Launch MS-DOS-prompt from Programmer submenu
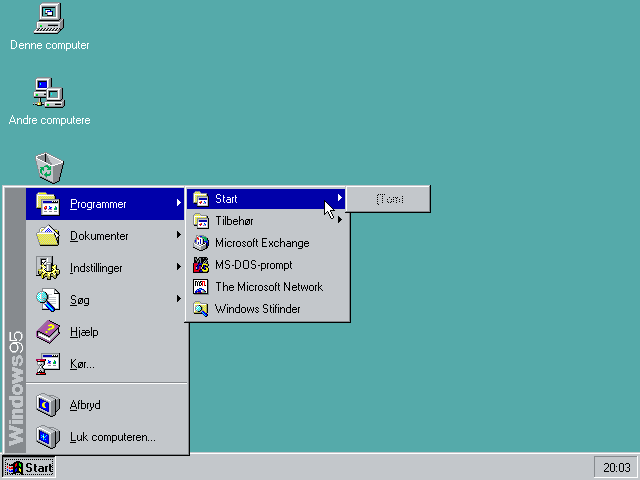 267,265
